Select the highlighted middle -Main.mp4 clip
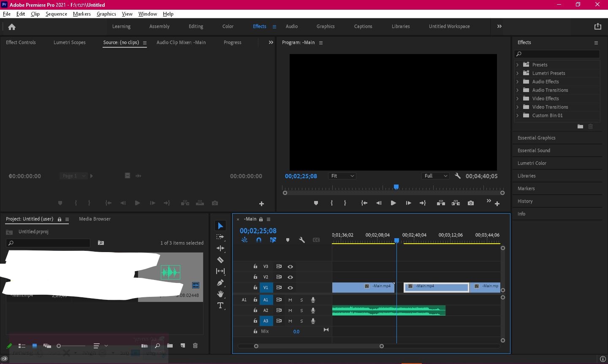 click(437, 288)
